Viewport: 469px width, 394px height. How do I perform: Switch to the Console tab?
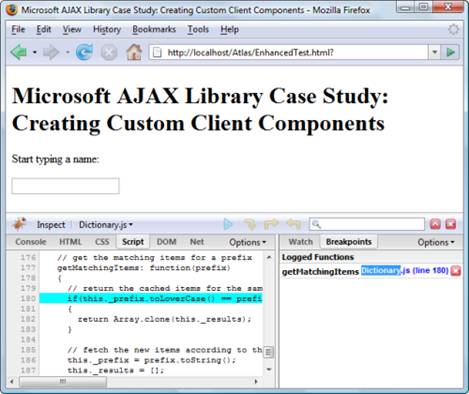pos(31,242)
